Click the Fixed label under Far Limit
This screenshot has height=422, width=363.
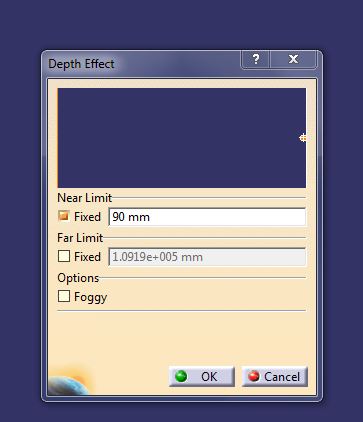point(87,257)
